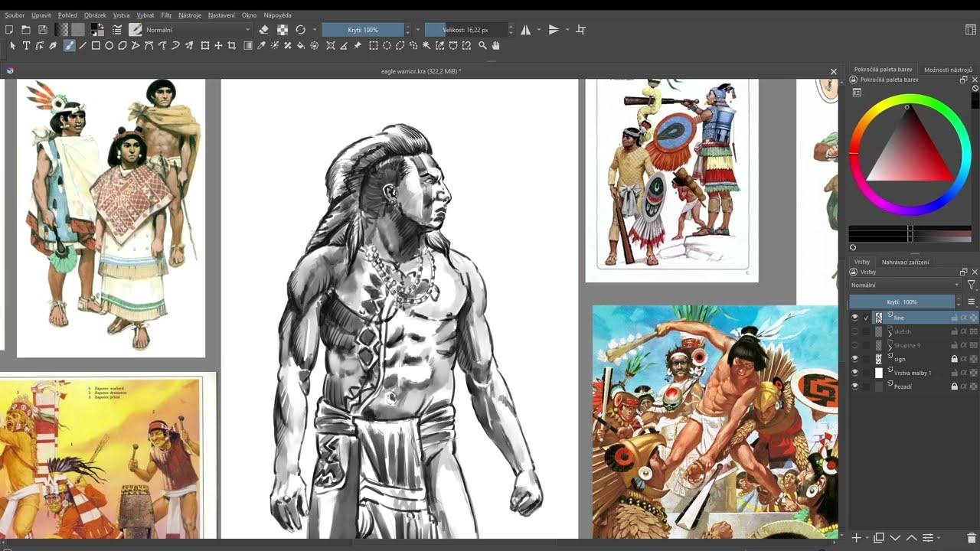980x551 pixels.
Task: Open layer properties dropdown in footer
Action: (x=930, y=538)
